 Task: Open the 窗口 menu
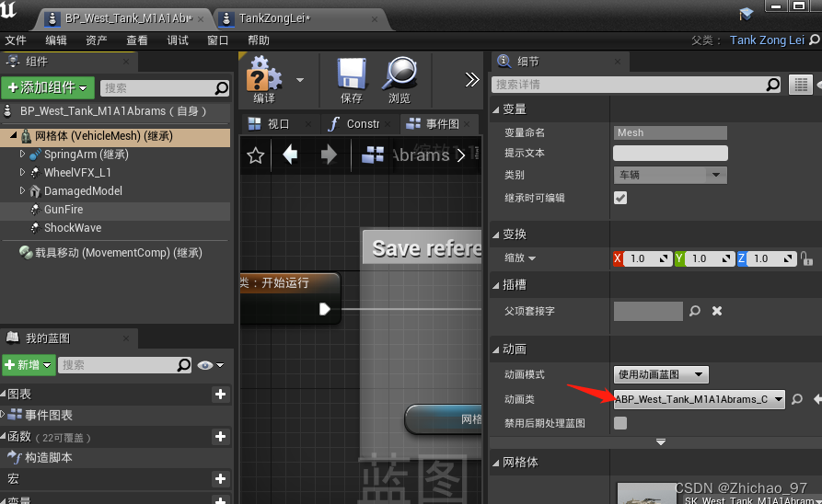coord(218,40)
